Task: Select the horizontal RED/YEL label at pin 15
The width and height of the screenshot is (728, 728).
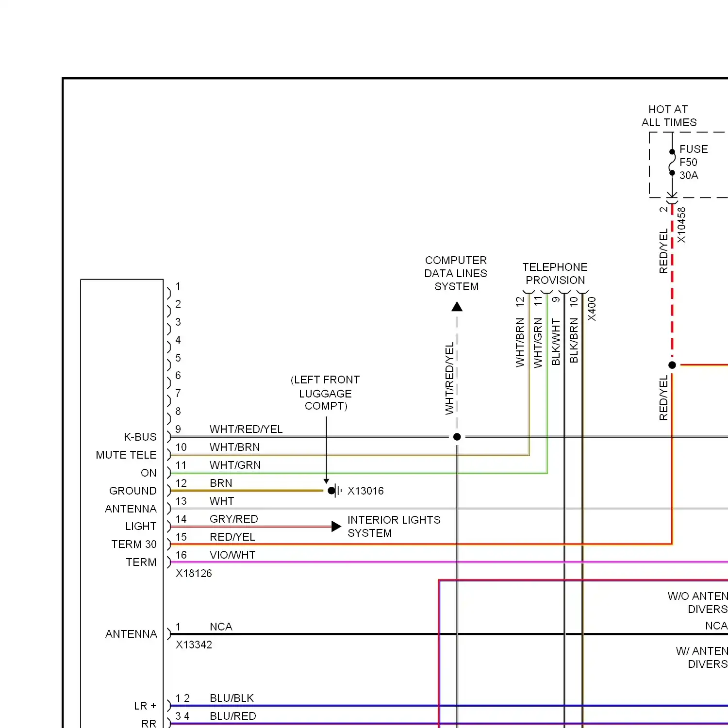Action: pyautogui.click(x=232, y=537)
